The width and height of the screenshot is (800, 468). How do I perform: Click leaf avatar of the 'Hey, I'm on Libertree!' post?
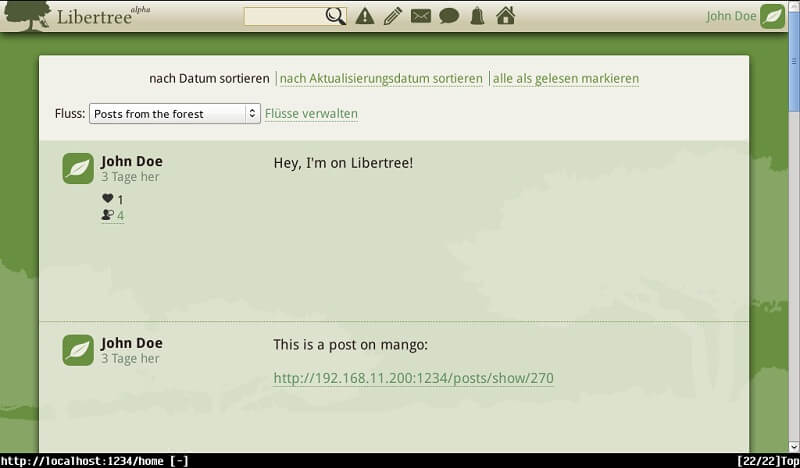[78, 168]
